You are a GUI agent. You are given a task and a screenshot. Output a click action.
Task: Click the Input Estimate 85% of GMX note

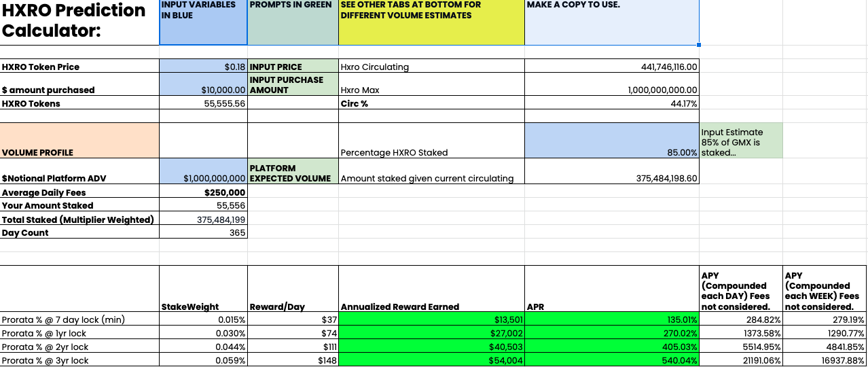point(741,141)
